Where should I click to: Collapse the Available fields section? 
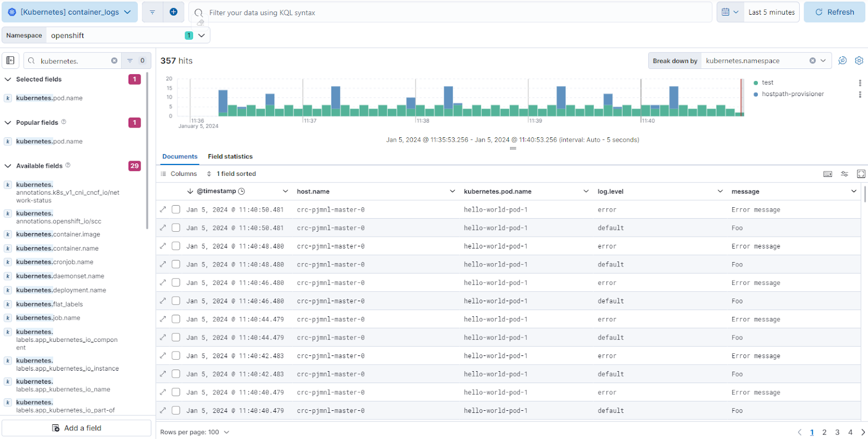coord(8,166)
